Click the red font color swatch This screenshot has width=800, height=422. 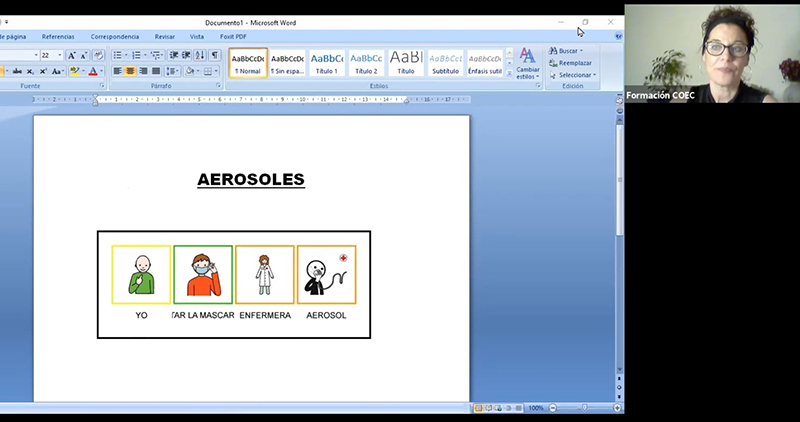[x=92, y=71]
